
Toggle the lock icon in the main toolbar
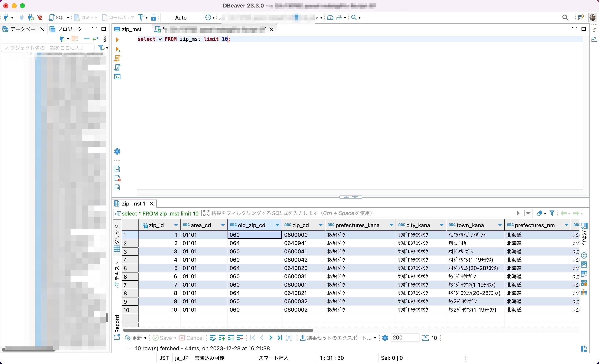pos(153,17)
